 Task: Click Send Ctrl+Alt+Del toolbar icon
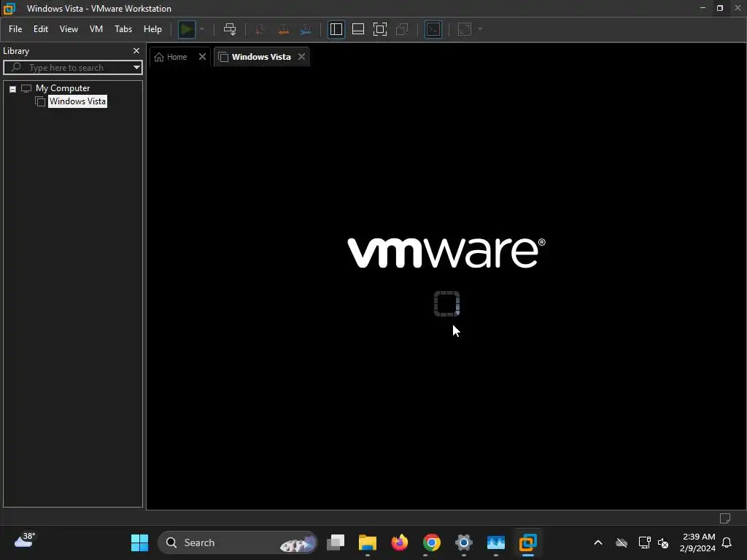tap(230, 29)
